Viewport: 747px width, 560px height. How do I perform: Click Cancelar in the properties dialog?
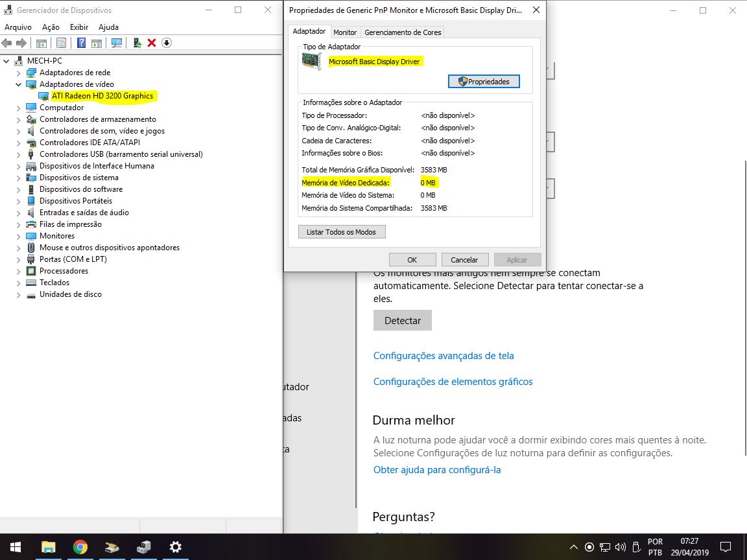(x=464, y=259)
